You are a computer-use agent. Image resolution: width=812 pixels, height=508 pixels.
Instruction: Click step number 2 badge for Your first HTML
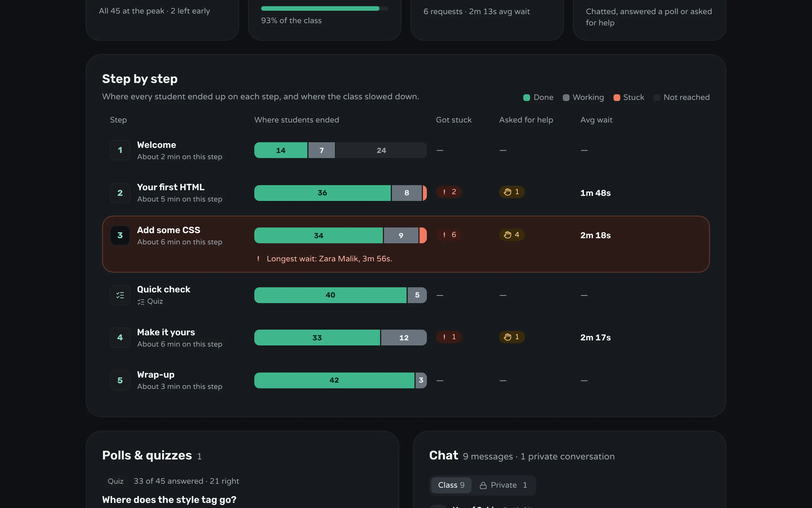120,193
